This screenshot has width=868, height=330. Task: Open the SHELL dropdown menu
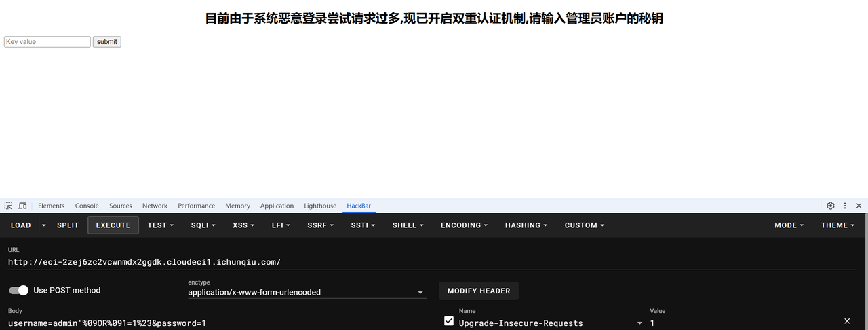[x=408, y=225]
